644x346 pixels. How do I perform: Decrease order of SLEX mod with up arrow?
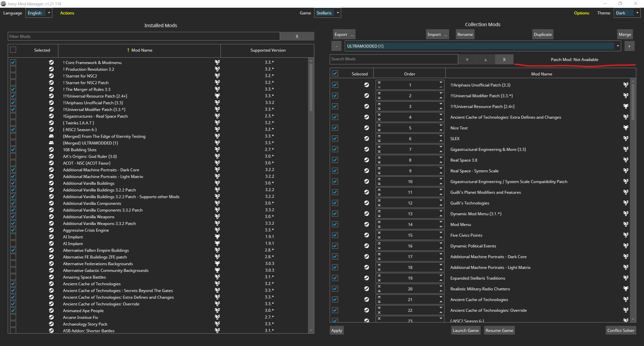coord(441,141)
